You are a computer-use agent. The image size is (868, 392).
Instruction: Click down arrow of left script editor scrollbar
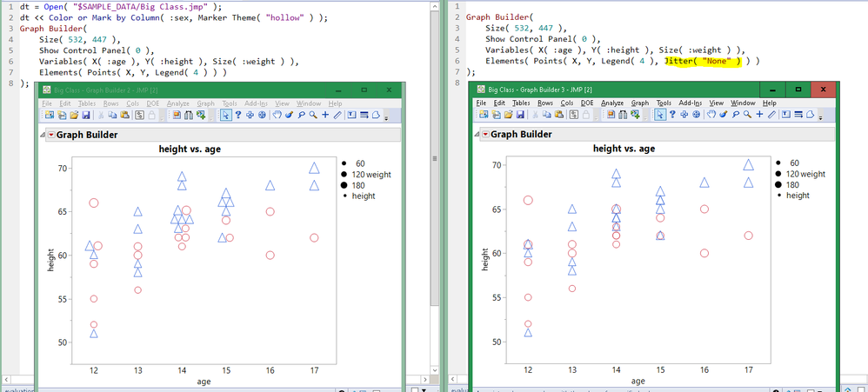coord(435,370)
